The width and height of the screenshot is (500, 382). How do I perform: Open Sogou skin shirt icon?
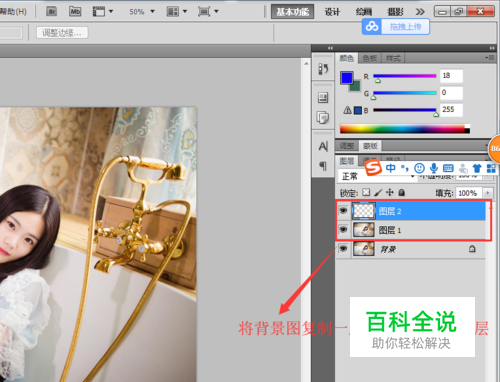click(477, 168)
